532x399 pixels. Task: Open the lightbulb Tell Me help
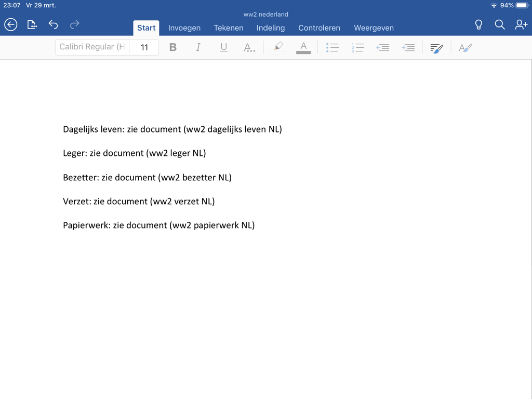pos(478,24)
